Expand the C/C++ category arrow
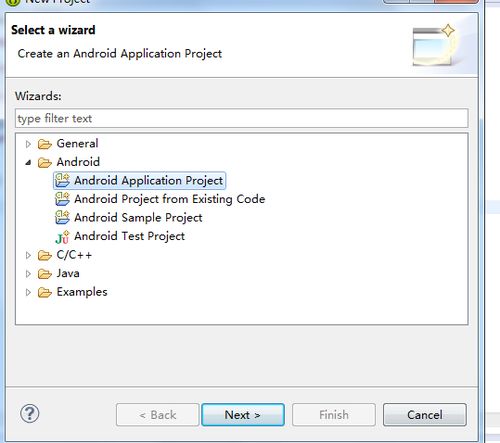The height and width of the screenshot is (443, 500). pos(28,255)
